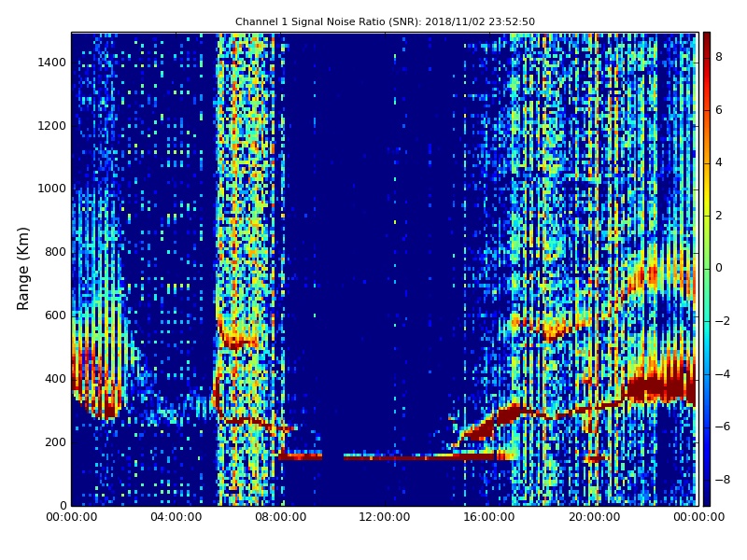Screen dimensions: 747x560
Task: Click the 1000 range tick label
Action: pyautogui.click(x=52, y=189)
